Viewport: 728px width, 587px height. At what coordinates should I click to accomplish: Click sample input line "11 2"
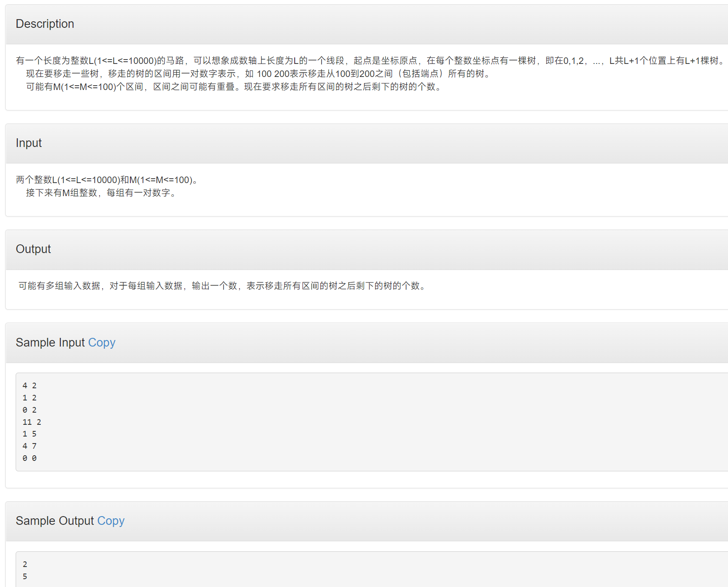pos(32,422)
